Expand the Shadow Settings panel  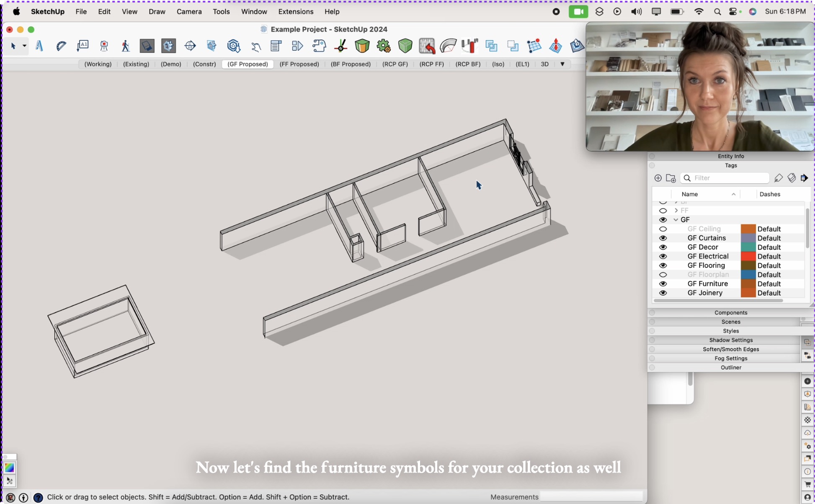(731, 340)
